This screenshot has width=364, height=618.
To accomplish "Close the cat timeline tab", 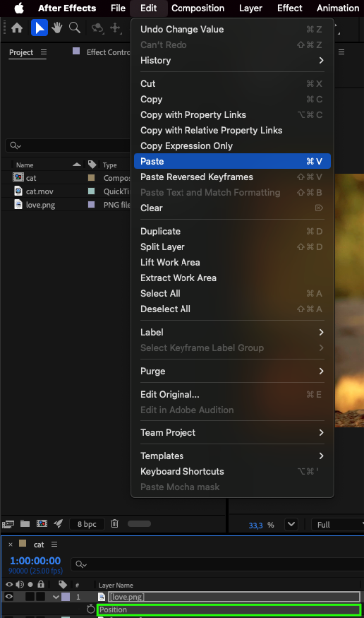I will 11,545.
